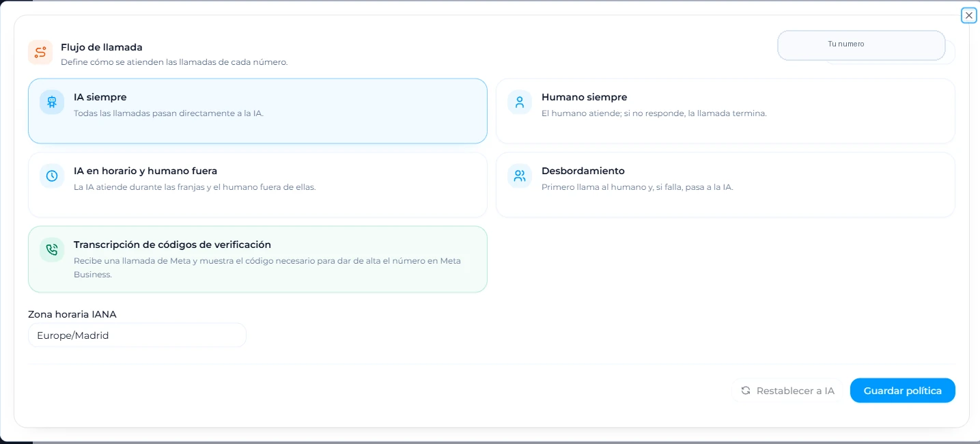Click the refresh icon beside Restablecer a IA

click(x=746, y=391)
